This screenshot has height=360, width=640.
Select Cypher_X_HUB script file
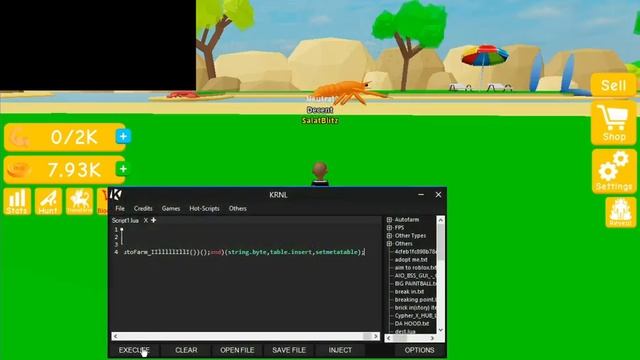(x=415, y=316)
